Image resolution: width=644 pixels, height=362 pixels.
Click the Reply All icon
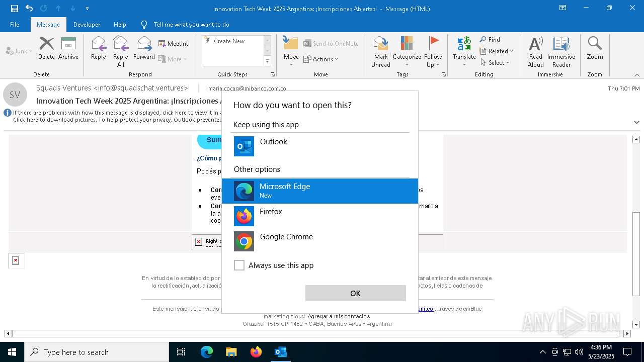[120, 44]
